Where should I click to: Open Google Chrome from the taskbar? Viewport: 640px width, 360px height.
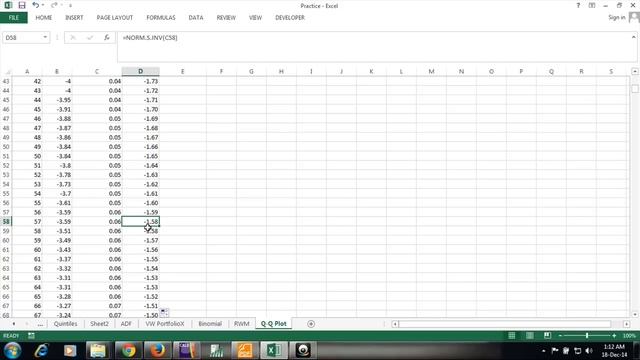click(128, 350)
